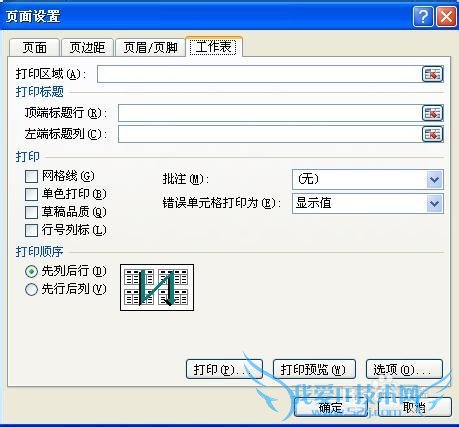The width and height of the screenshot is (459, 427).
Task: Open the 错误单元格打印为 dropdown
Action: 434,203
